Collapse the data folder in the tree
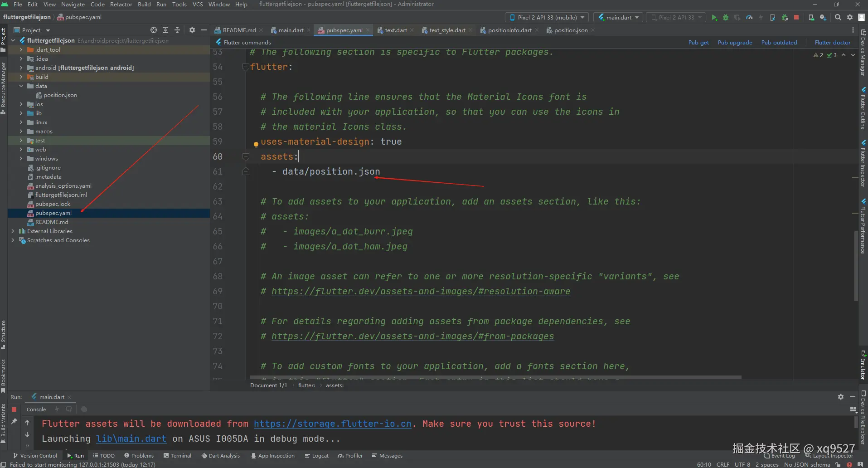Image resolution: width=868 pixels, height=468 pixels. click(x=21, y=86)
